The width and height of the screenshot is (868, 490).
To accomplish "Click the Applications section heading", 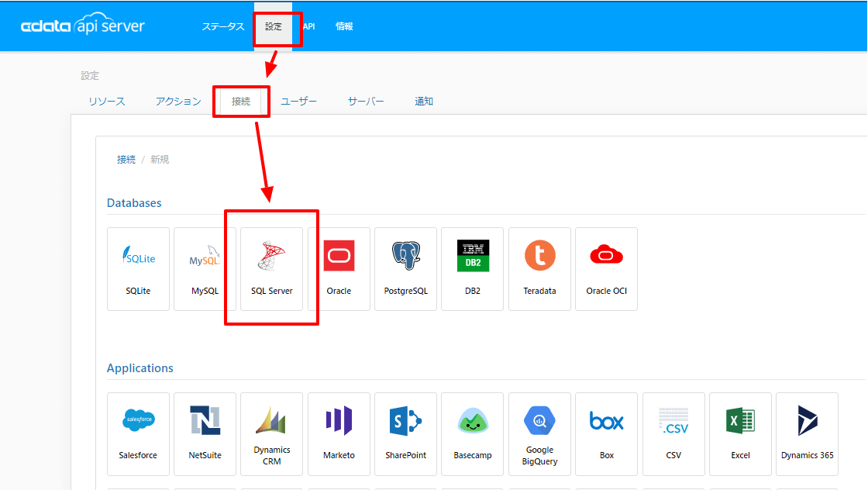I will (140, 368).
